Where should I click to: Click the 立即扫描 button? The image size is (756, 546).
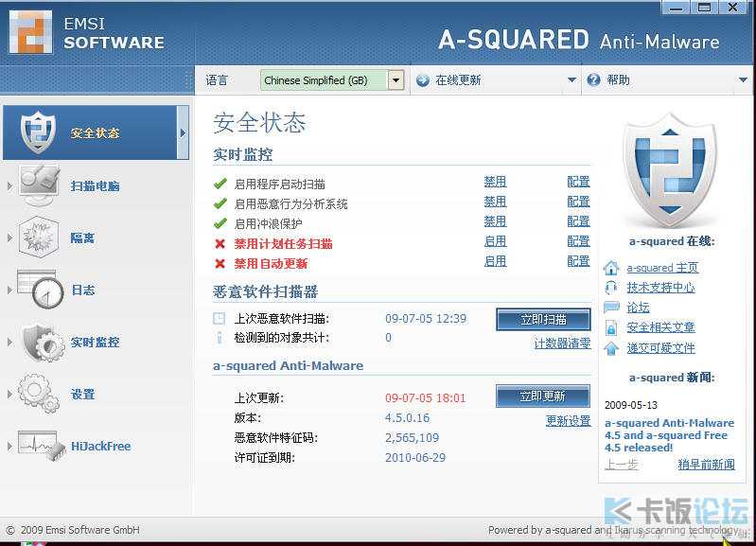pos(543,320)
